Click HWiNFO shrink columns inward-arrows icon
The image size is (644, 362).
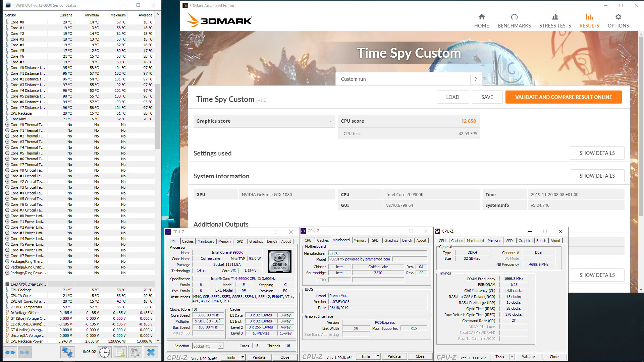24,352
